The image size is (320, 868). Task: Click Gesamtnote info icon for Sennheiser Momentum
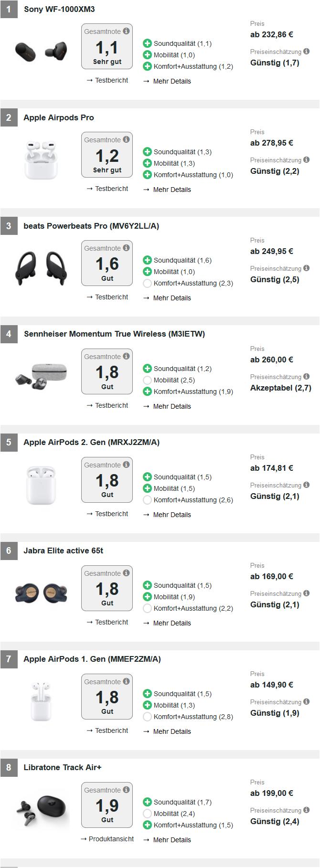click(126, 356)
